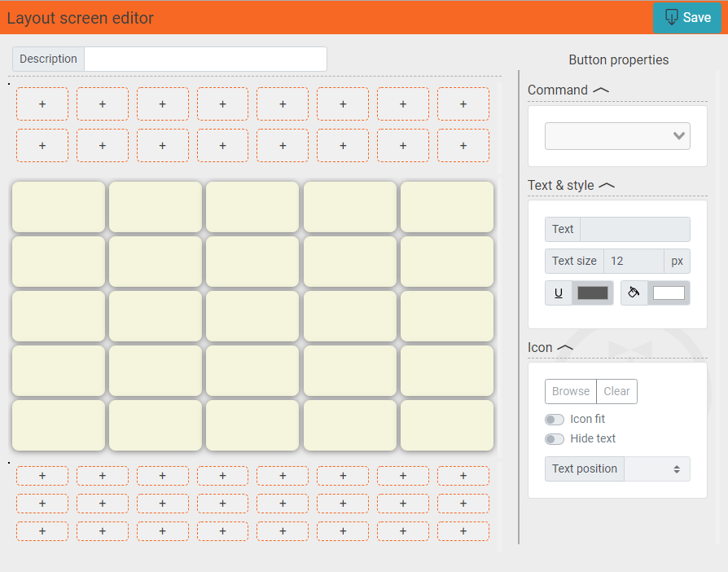Viewport: 728px width, 572px height.
Task: Click the last plus slot in top row
Action: [x=463, y=104]
